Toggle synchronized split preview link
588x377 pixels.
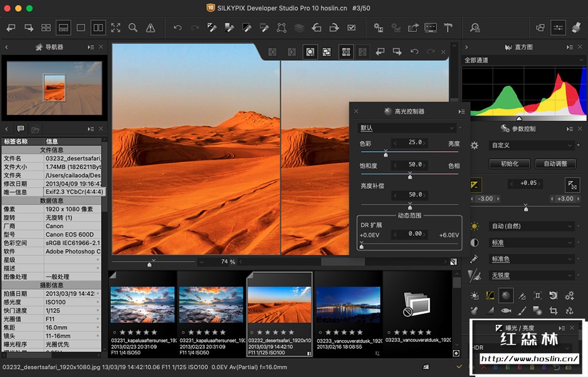pyautogui.click(x=346, y=52)
